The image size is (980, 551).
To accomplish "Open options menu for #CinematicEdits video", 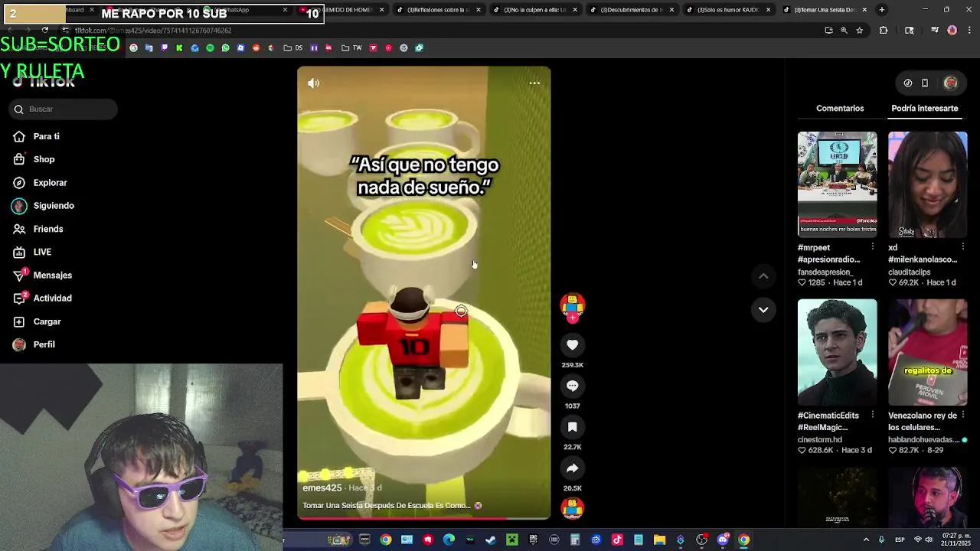I will (x=872, y=415).
